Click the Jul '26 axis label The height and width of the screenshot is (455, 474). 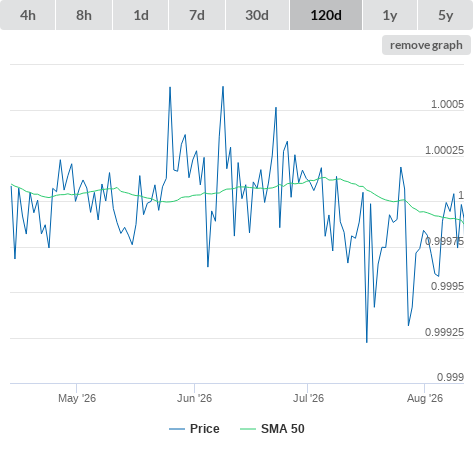308,398
